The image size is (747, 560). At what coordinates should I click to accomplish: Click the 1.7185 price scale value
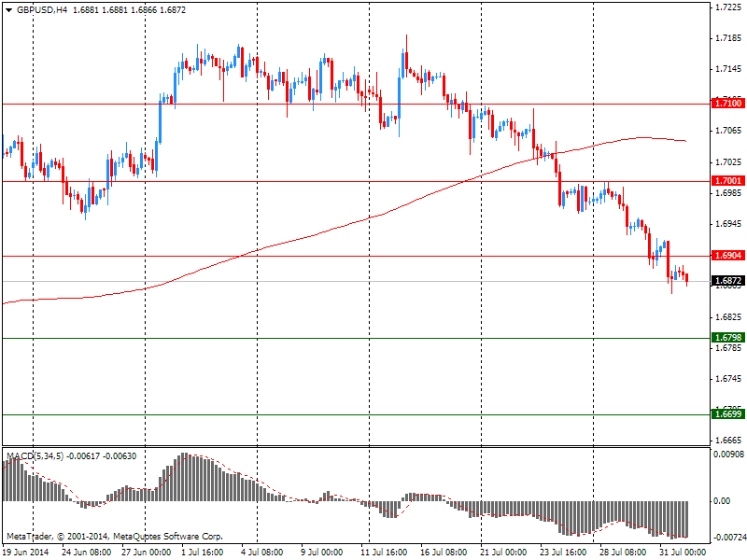[x=729, y=38]
